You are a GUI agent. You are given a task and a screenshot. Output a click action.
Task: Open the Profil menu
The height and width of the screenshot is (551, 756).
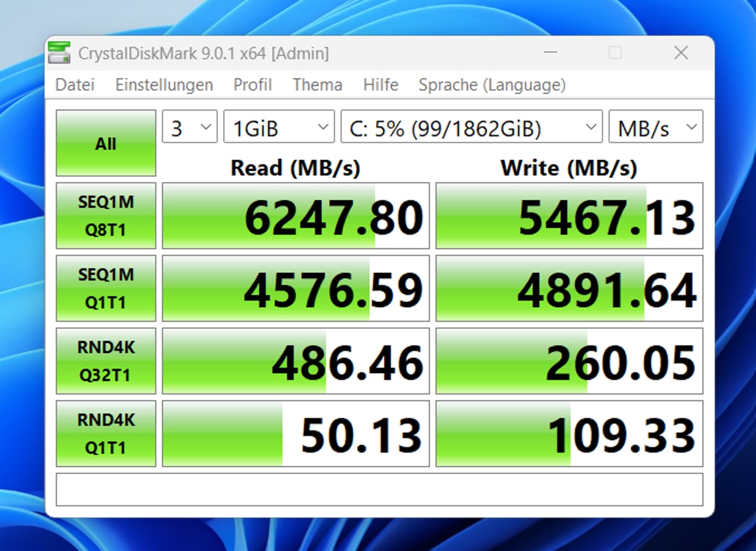[253, 85]
